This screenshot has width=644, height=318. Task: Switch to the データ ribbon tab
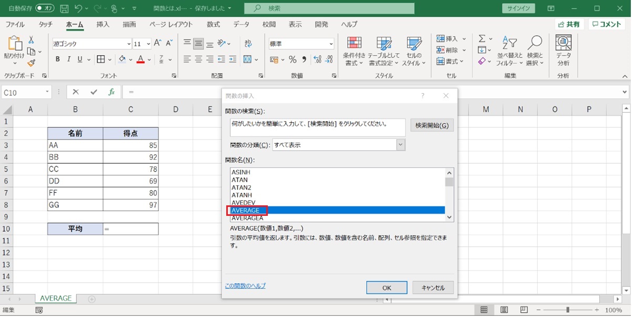coord(241,24)
